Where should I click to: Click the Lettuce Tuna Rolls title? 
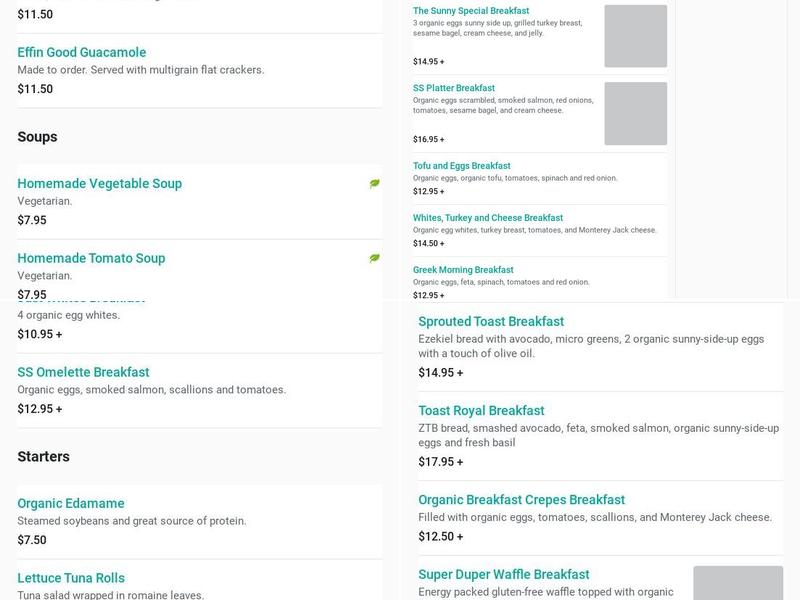(x=71, y=577)
